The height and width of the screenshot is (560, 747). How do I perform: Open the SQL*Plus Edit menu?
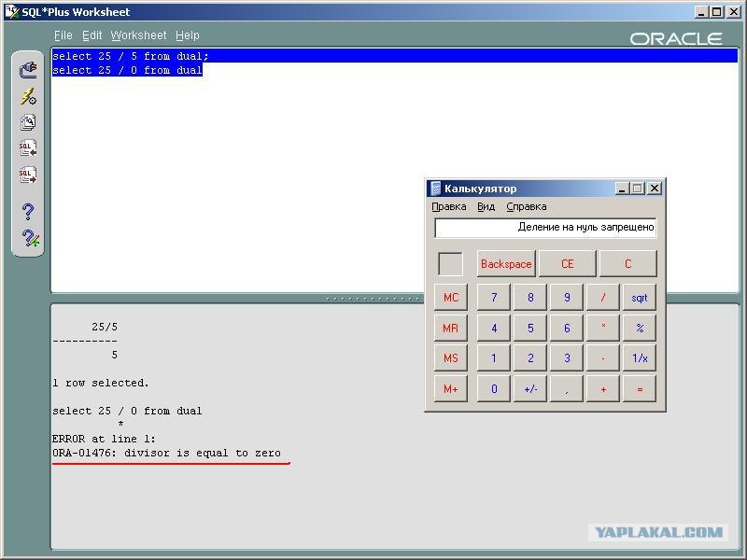92,35
